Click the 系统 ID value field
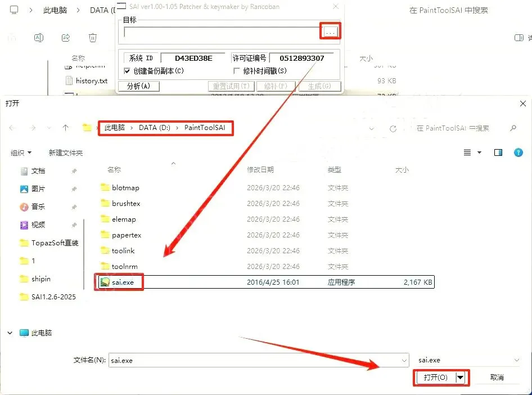This screenshot has height=395, width=532. click(193, 58)
